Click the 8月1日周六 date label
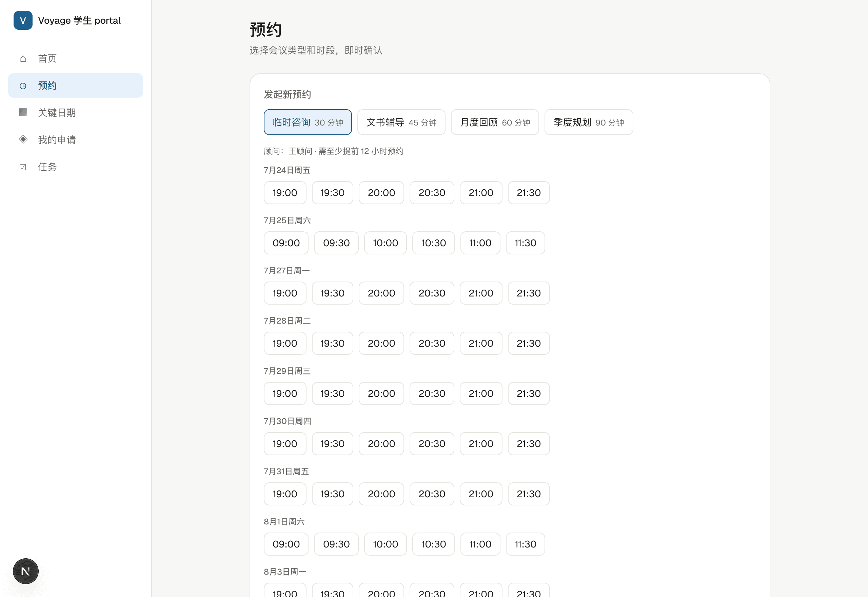868x597 pixels. click(x=284, y=521)
